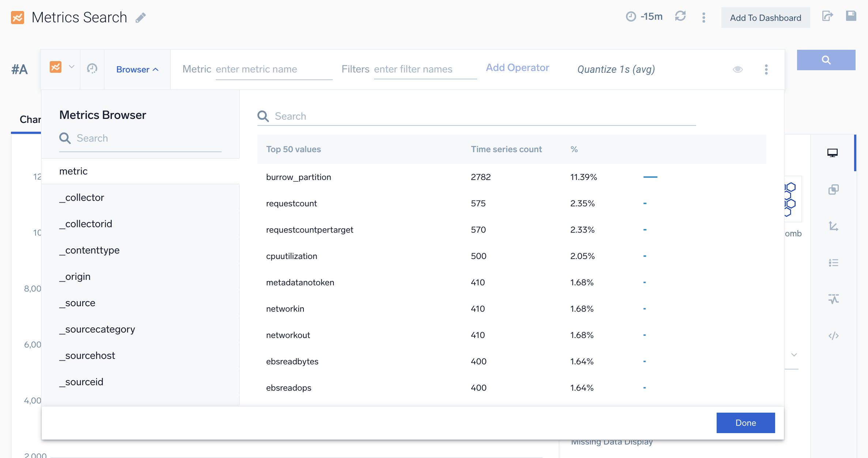868x458 pixels.
Task: Run query with blue search button
Action: [x=826, y=60]
